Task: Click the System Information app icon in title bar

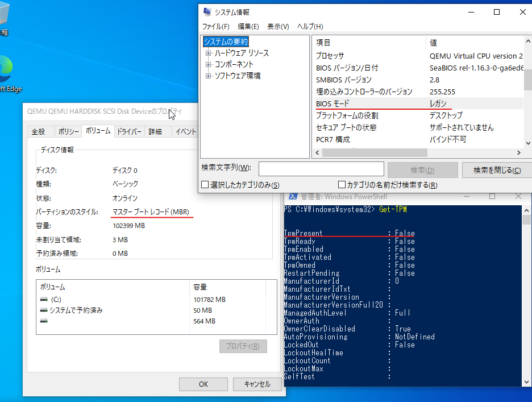Action: 207,12
